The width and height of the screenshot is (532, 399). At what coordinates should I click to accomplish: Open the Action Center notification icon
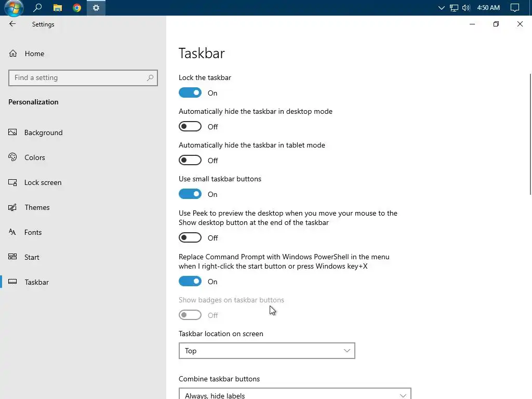pos(515,8)
